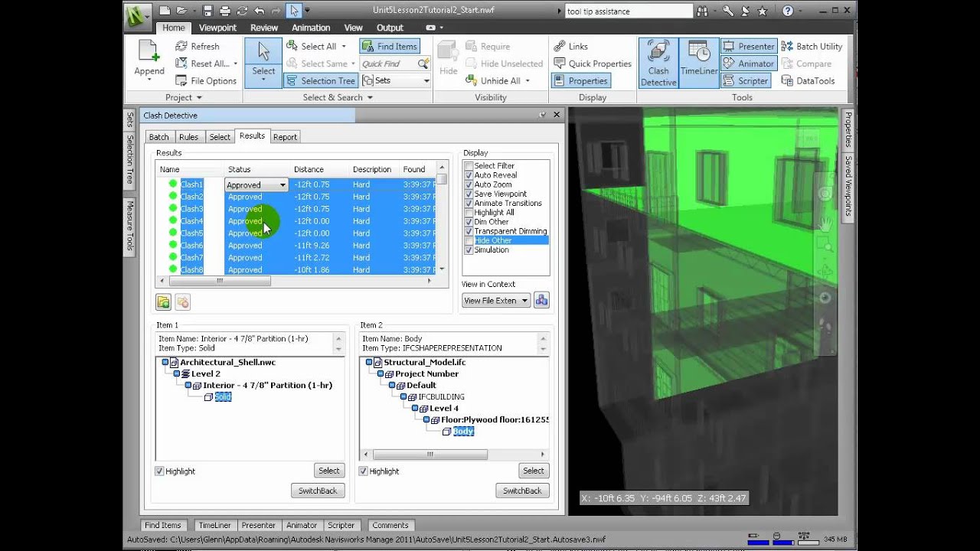Click the Undo arrow in quick access toolbar
This screenshot has width=980, height=551.
[x=260, y=11]
